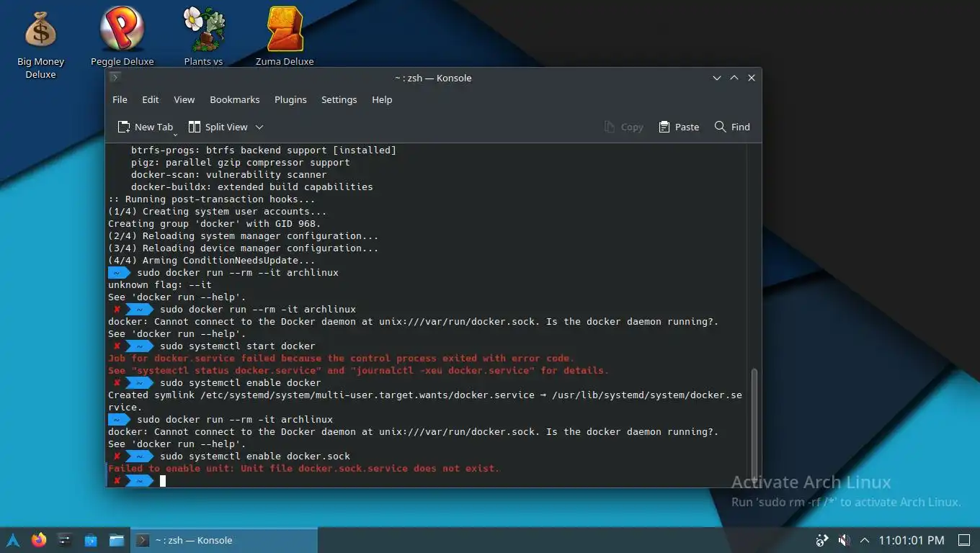Expand the hidden system tray icons arrow

tap(865, 540)
